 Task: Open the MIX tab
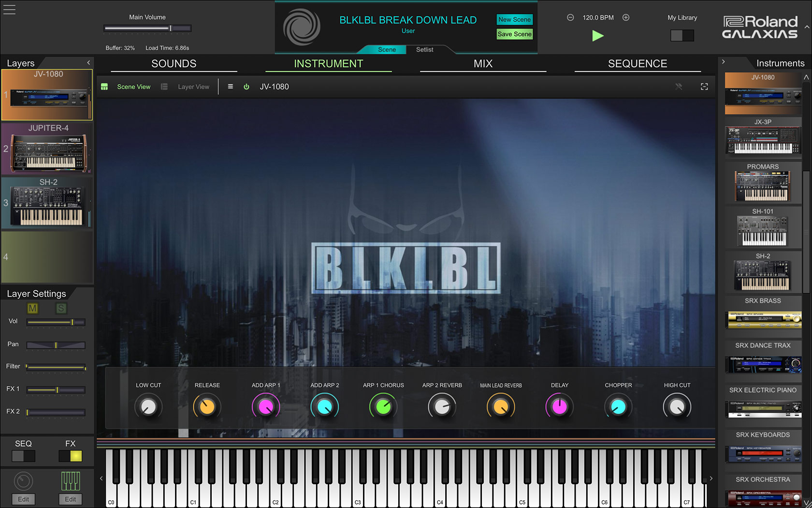point(483,64)
